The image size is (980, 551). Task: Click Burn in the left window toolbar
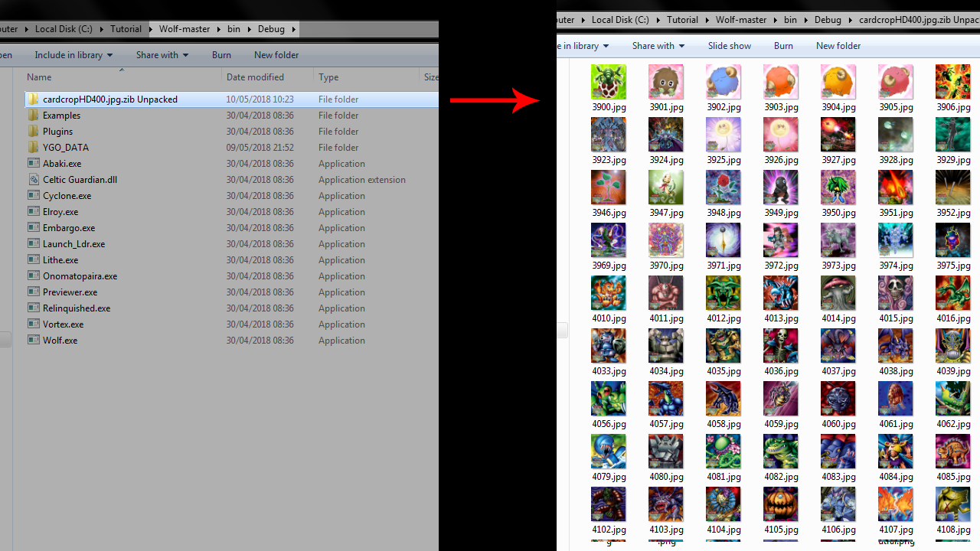pyautogui.click(x=221, y=55)
